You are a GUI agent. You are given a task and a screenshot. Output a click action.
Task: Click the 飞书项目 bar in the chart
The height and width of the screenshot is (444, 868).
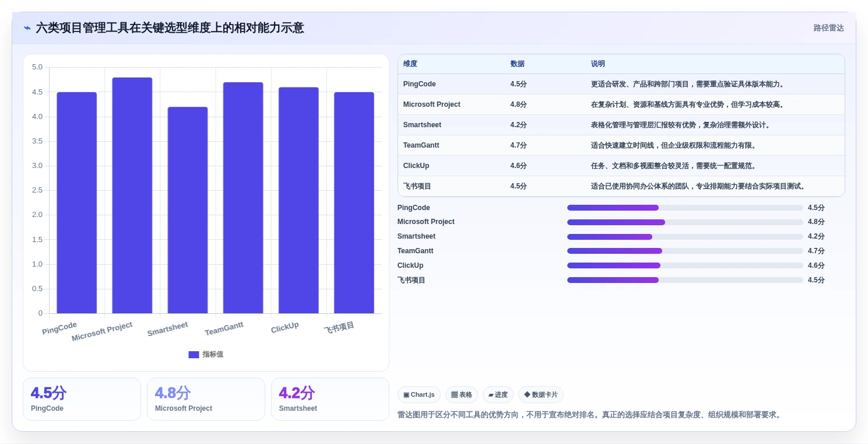coord(354,203)
